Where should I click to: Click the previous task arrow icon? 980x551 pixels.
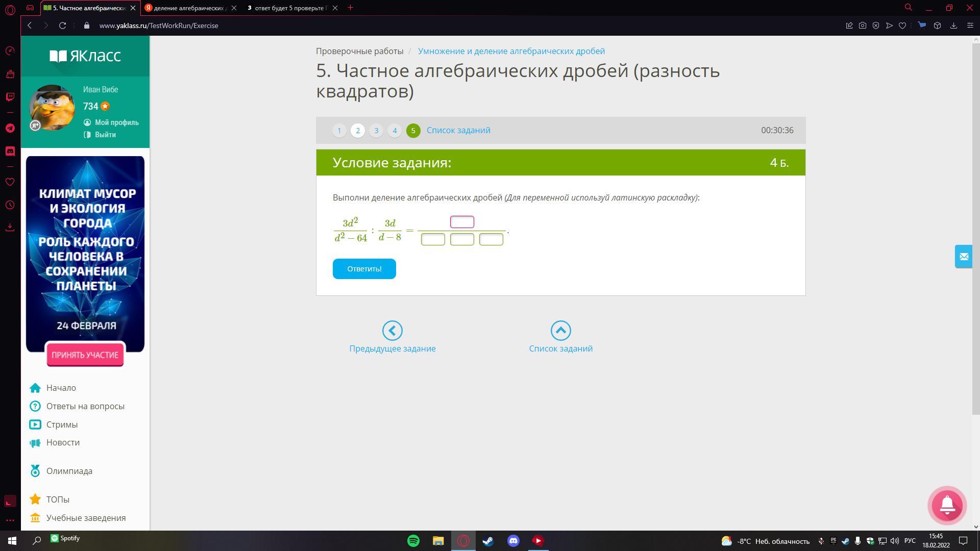[x=392, y=331]
